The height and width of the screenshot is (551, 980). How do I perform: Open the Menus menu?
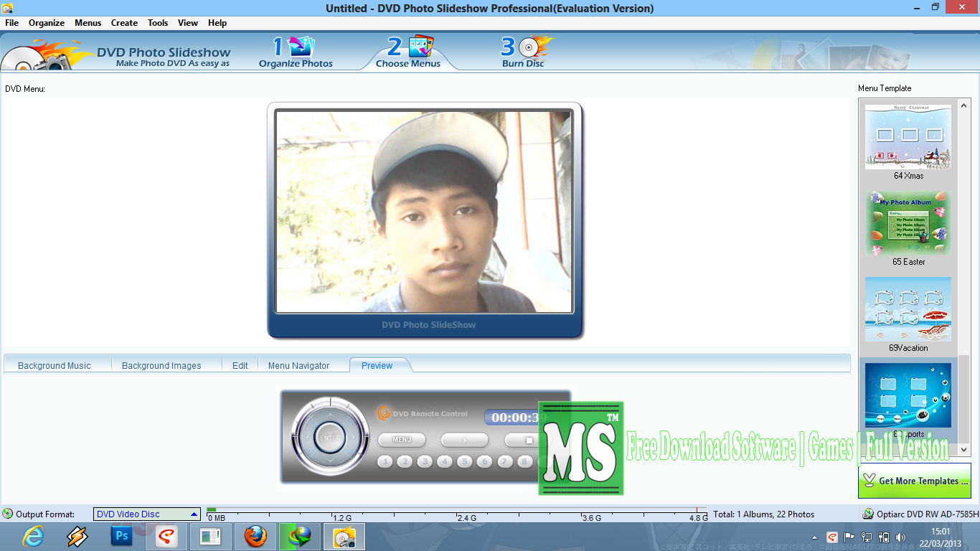pyautogui.click(x=88, y=23)
